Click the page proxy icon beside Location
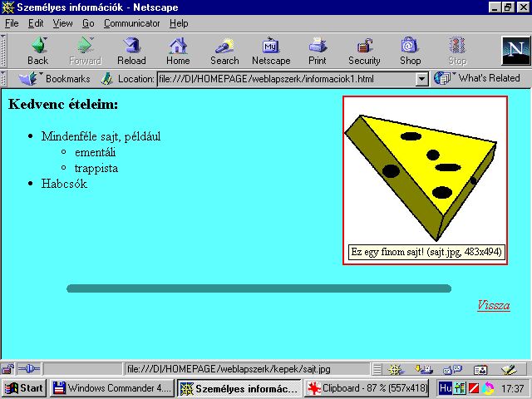Image resolution: width=532 pixels, height=399 pixels. point(107,79)
